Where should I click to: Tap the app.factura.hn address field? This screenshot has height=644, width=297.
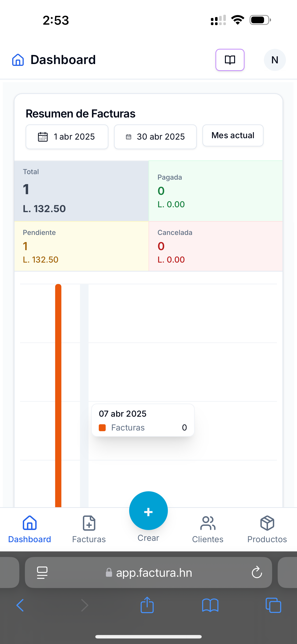[x=154, y=573]
